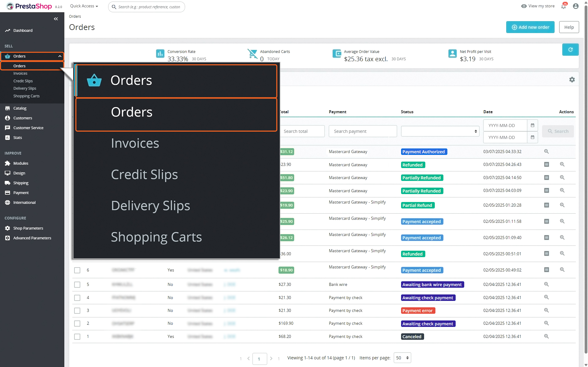Click View my store link
588x367 pixels.
538,6
